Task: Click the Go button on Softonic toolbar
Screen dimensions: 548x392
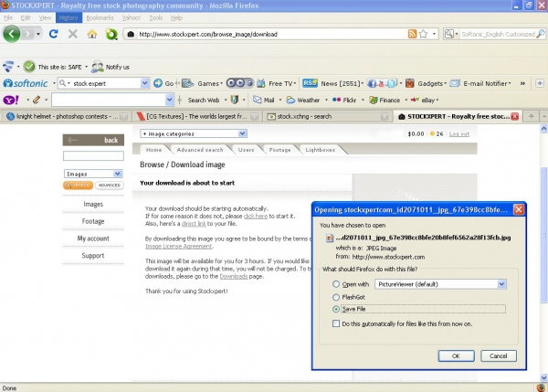Action: pos(163,83)
